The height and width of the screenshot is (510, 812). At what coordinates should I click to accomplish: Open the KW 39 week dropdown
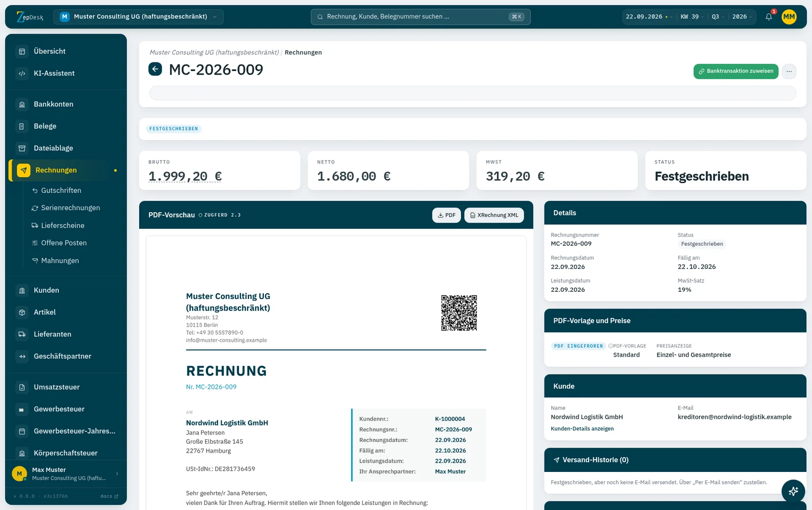pyautogui.click(x=692, y=17)
